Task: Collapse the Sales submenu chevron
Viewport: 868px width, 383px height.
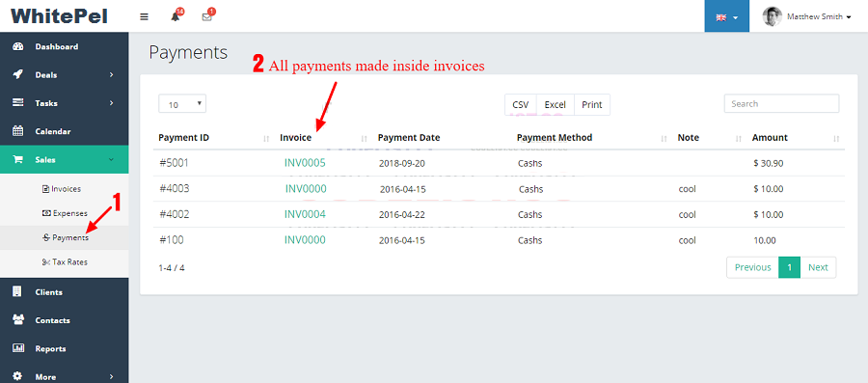Action: coord(111,159)
